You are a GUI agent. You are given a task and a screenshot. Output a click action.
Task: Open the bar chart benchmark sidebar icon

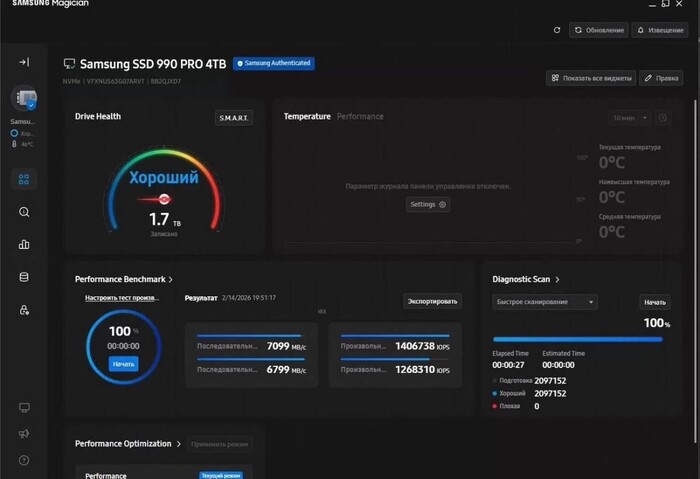tap(24, 244)
